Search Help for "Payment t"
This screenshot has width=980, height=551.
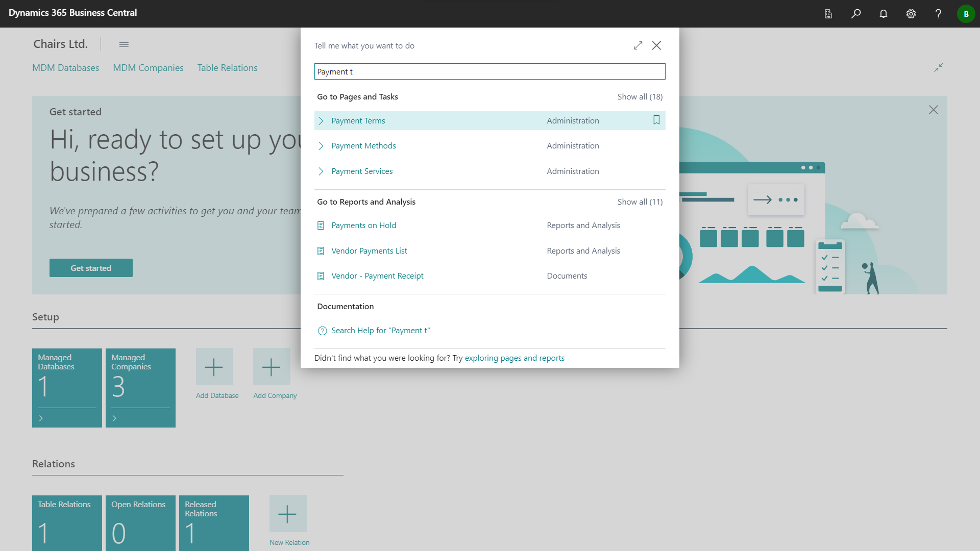(381, 331)
